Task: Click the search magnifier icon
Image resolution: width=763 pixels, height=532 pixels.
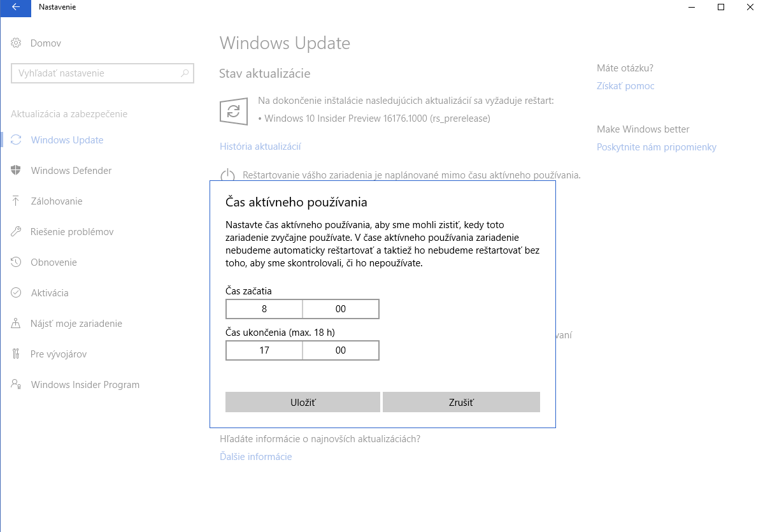Action: [x=185, y=73]
